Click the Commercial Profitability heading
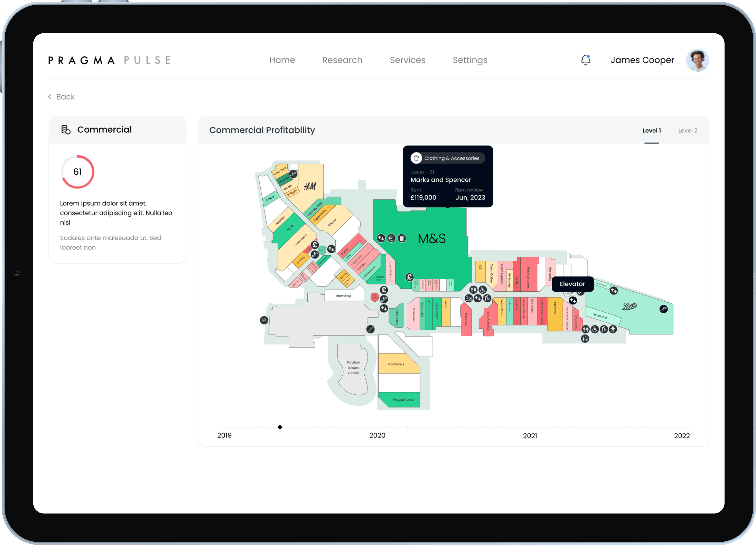The image size is (756, 545). (262, 130)
